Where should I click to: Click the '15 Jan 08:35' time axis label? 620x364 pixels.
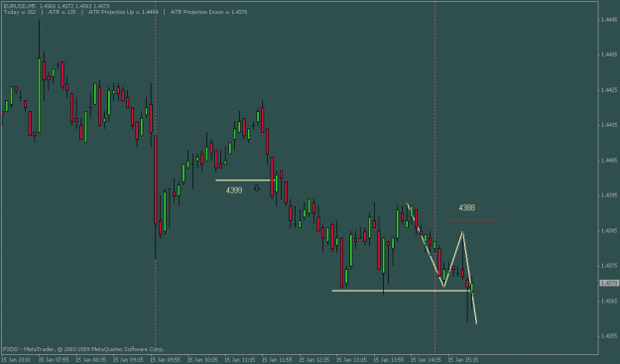(x=91, y=360)
